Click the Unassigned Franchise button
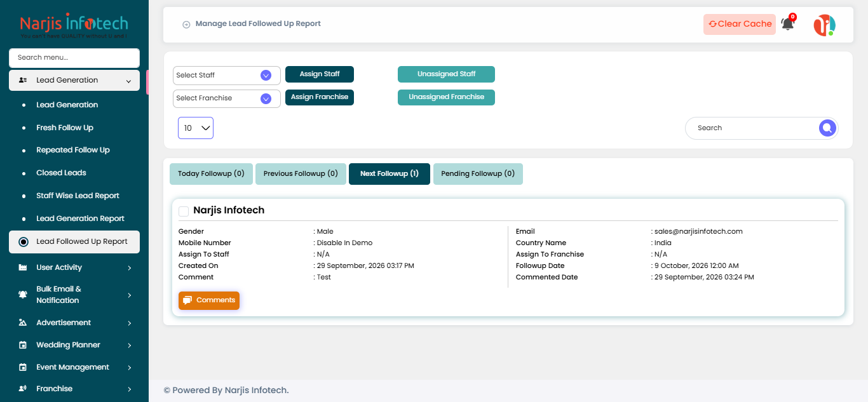The height and width of the screenshot is (402, 868). pyautogui.click(x=446, y=97)
